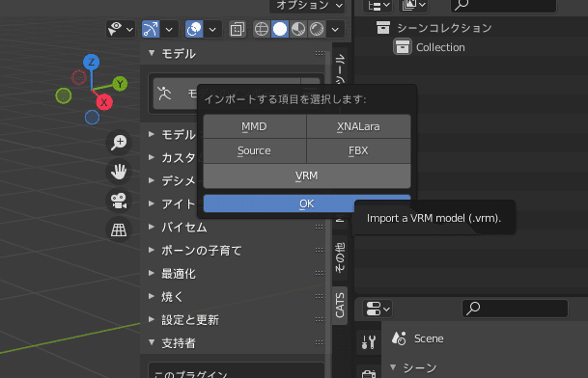Viewport: 588px width, 378px height.
Task: Click the negative X axis gizmo circle
Action: (79, 77)
